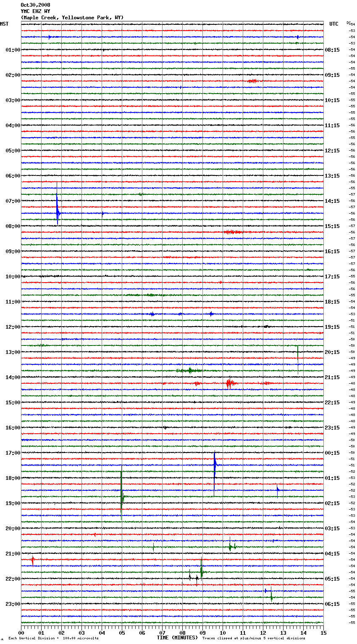Click the traces clipped footnote text

(254, 638)
